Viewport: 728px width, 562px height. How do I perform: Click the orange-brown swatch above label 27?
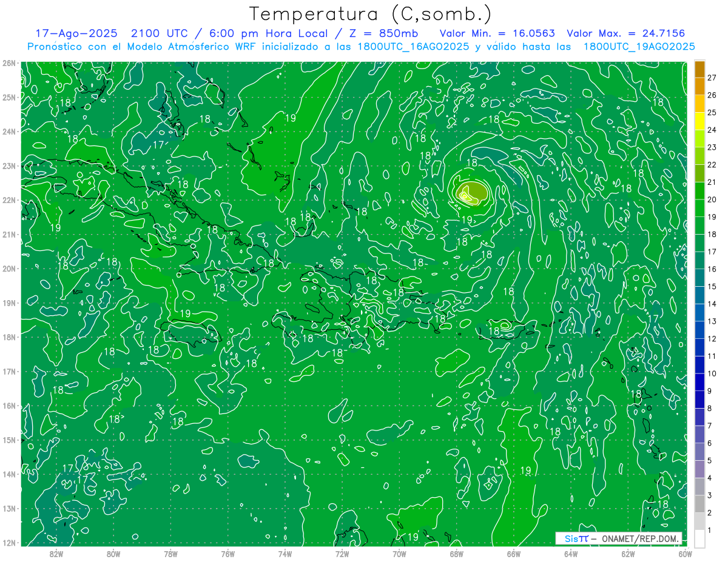(x=699, y=69)
